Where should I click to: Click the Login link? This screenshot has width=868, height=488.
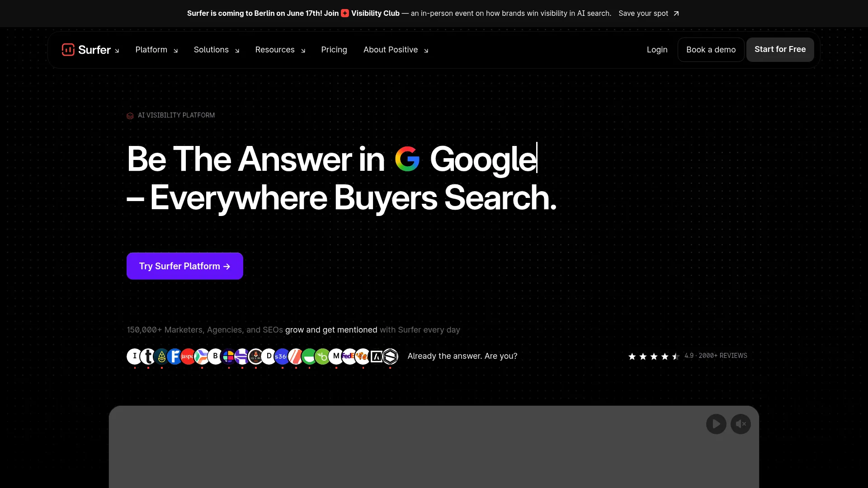coord(657,50)
